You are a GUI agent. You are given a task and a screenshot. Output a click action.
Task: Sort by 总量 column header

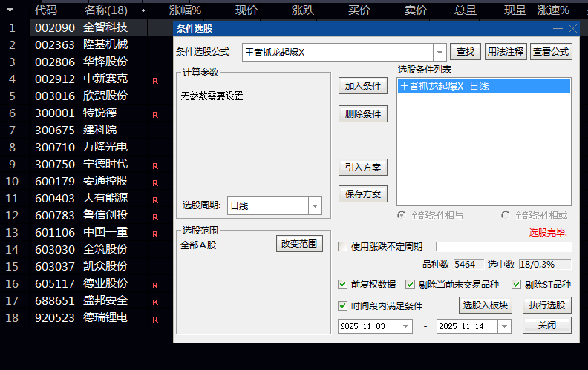[465, 10]
